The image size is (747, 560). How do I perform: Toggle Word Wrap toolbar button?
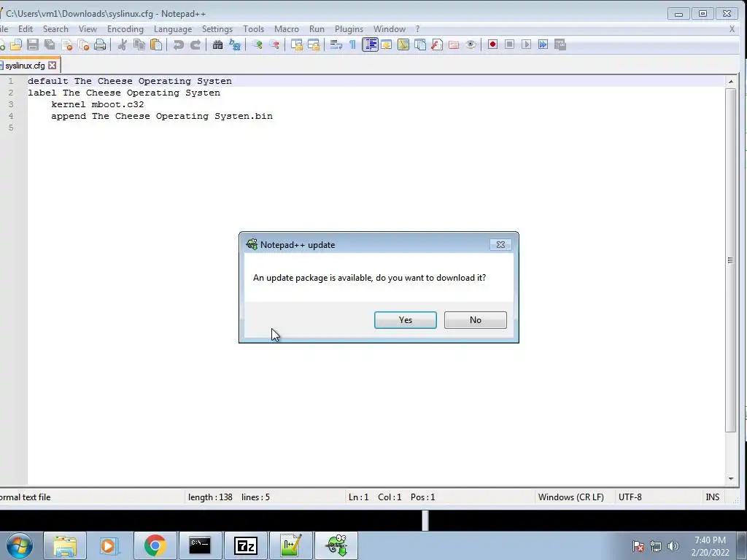click(x=336, y=44)
